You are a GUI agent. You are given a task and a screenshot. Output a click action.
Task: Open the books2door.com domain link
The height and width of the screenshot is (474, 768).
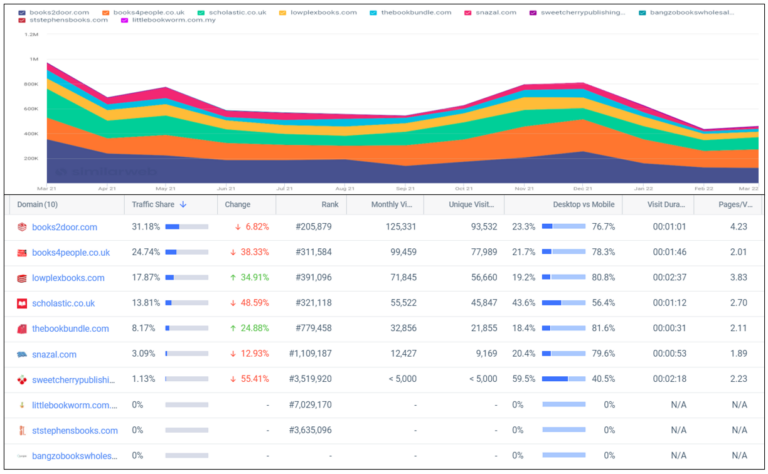(x=65, y=227)
